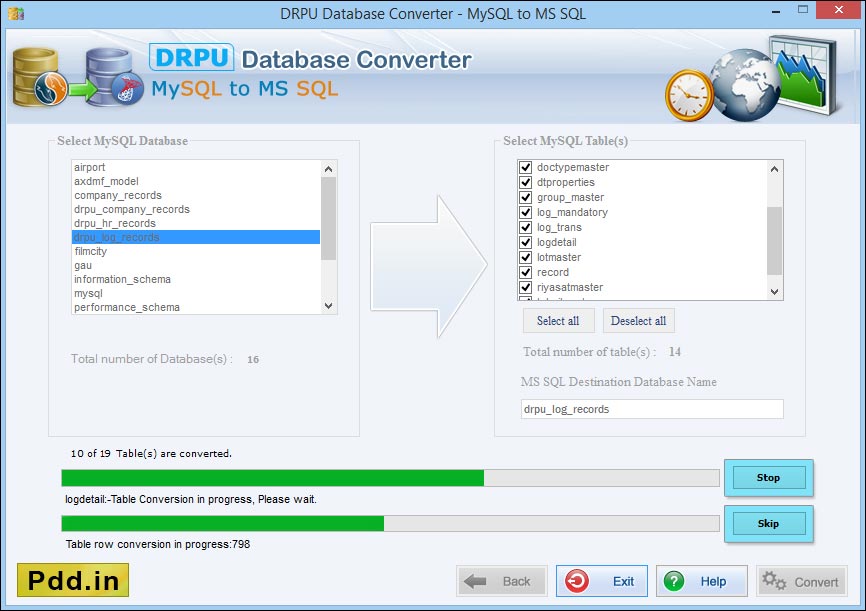The width and height of the screenshot is (866, 611).
Task: Click table list scroll up arrow
Action: click(x=774, y=169)
